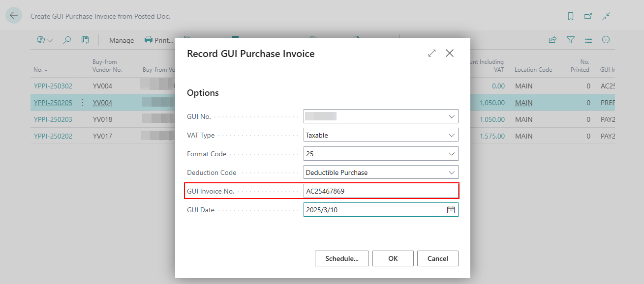Sort by the No. column header
The width and height of the screenshot is (644, 284).
[x=40, y=70]
